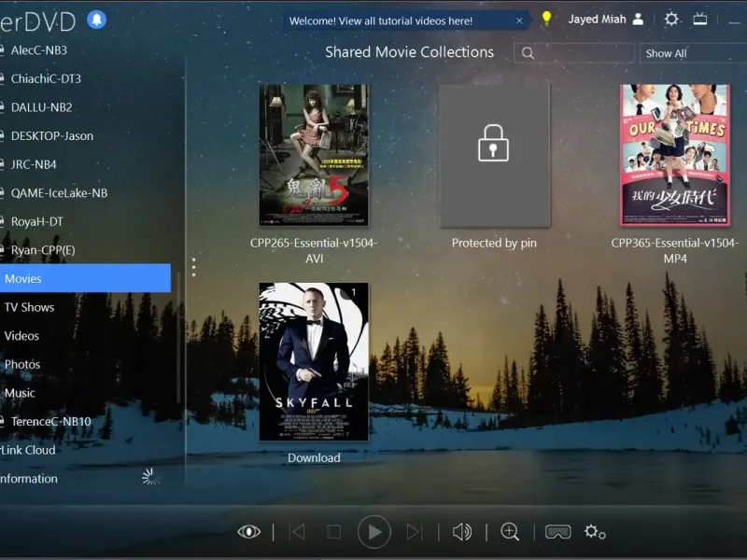This screenshot has height=560, width=747.
Task: Click the stop playback button
Action: click(x=333, y=531)
